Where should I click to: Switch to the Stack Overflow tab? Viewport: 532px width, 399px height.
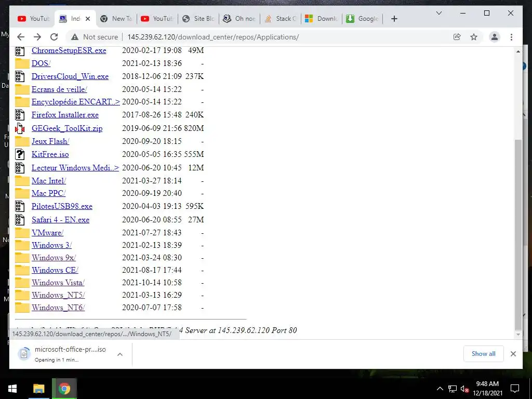pyautogui.click(x=281, y=19)
